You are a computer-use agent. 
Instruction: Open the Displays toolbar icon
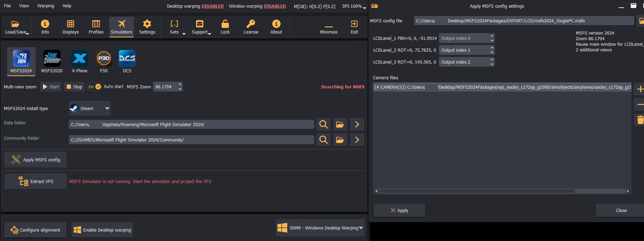[71, 27]
